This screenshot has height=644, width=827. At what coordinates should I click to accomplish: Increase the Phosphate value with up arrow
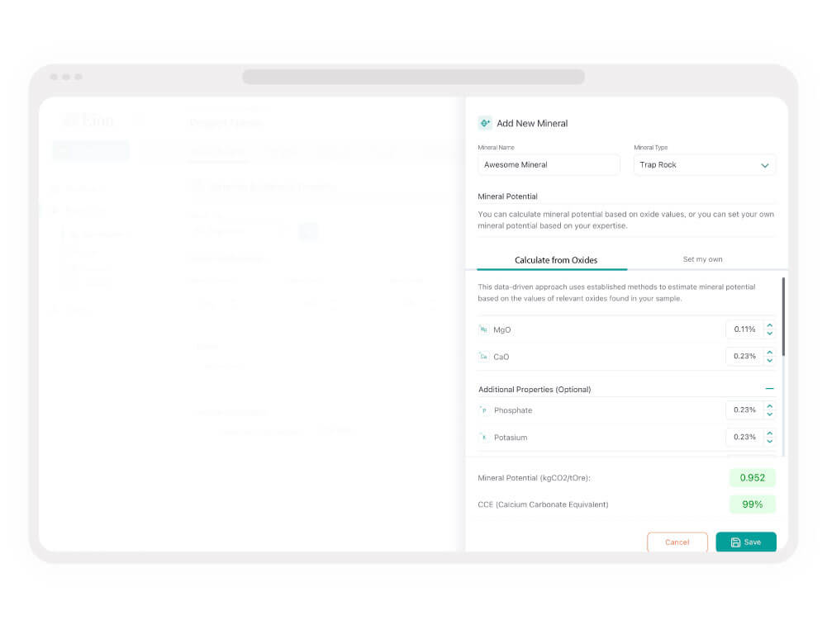(769, 406)
